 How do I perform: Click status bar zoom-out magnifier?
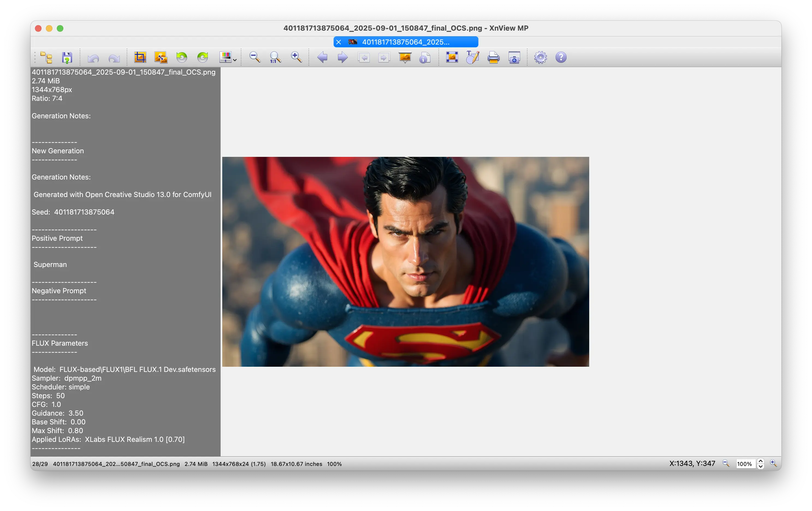[x=726, y=463]
